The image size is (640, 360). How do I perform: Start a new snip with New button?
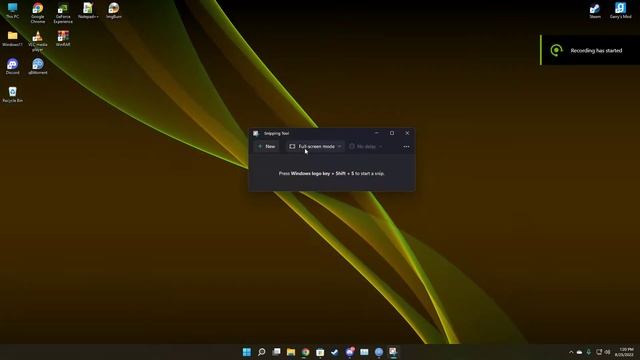pyautogui.click(x=267, y=146)
